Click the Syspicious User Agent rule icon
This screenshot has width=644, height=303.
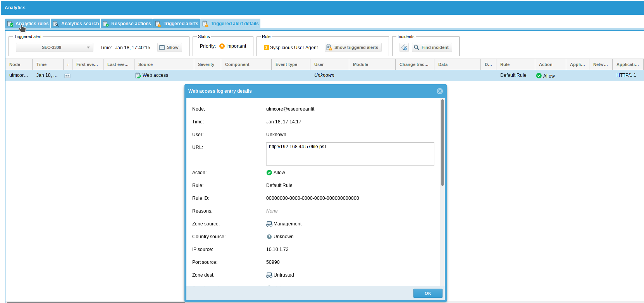266,48
